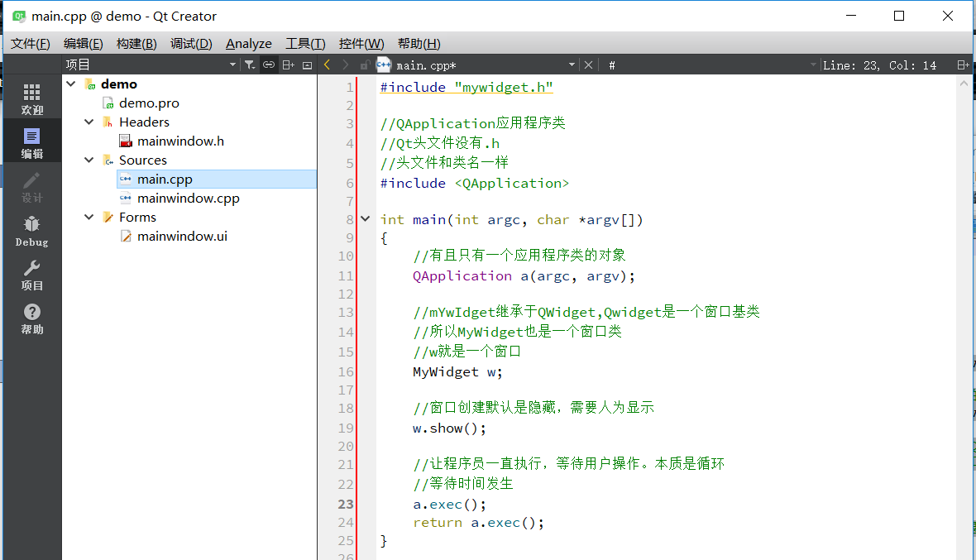Click the "mywidget.h" include link
This screenshot has width=976, height=560.
click(504, 87)
